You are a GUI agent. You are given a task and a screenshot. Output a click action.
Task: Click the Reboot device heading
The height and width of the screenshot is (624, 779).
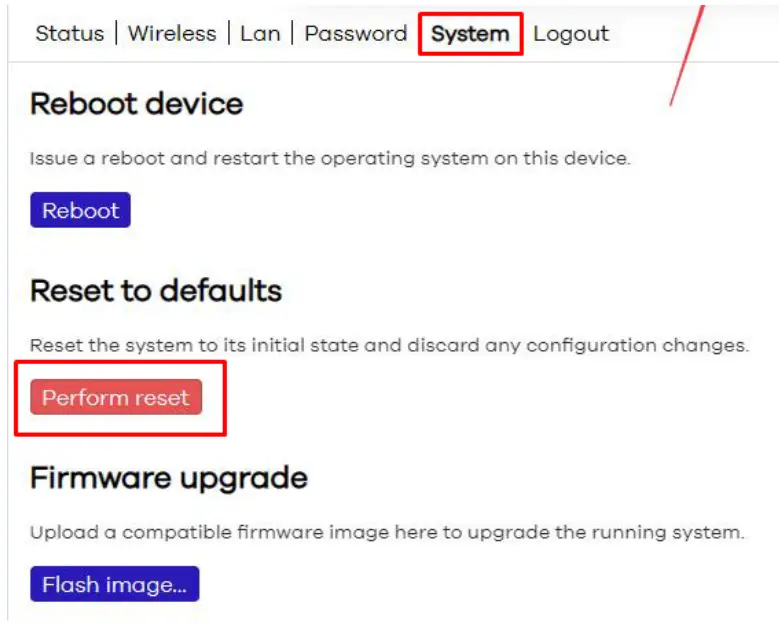click(137, 104)
